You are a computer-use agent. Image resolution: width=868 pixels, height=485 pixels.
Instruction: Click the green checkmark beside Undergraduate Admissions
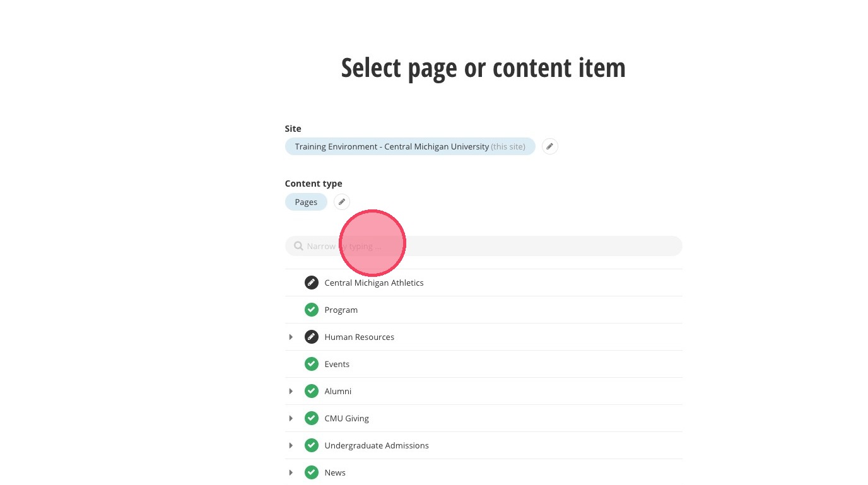311,445
